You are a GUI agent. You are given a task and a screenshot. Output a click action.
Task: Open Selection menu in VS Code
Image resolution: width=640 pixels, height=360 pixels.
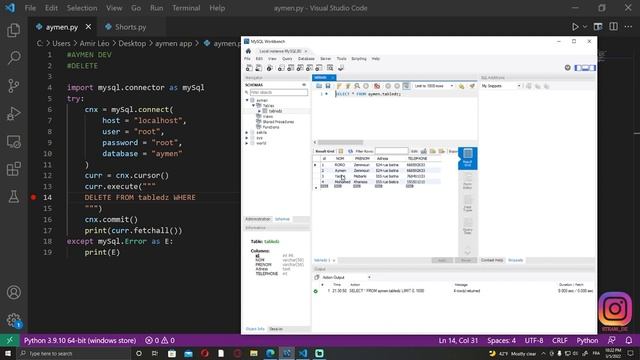(x=82, y=8)
